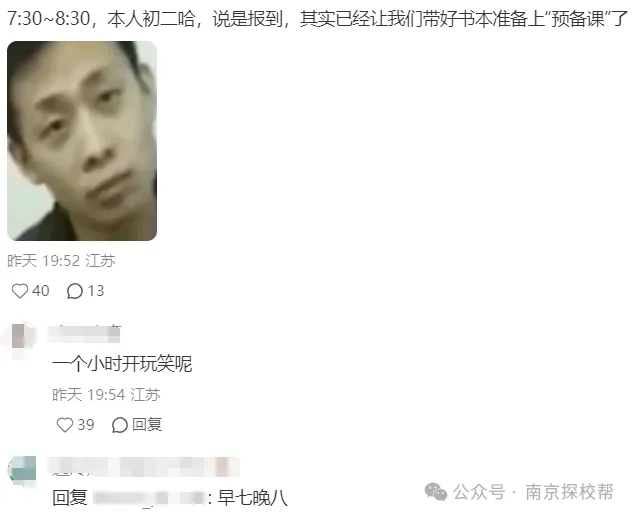The height and width of the screenshot is (517, 634).
Task: Tap the reply bubble icon under first comment
Action: [120, 425]
